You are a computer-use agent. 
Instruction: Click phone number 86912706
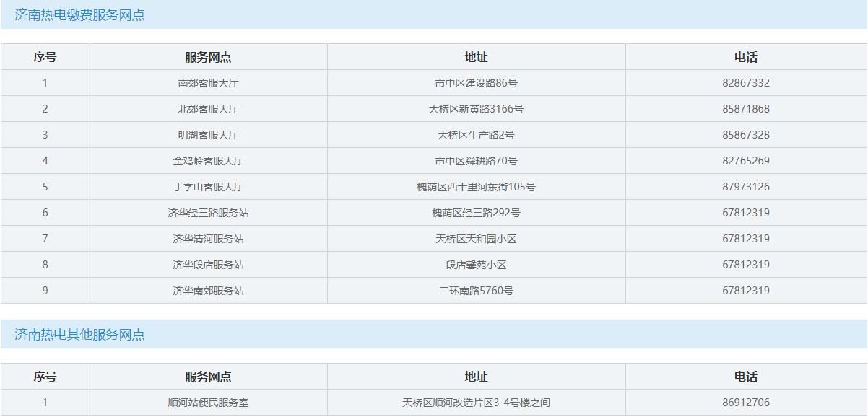click(x=745, y=403)
